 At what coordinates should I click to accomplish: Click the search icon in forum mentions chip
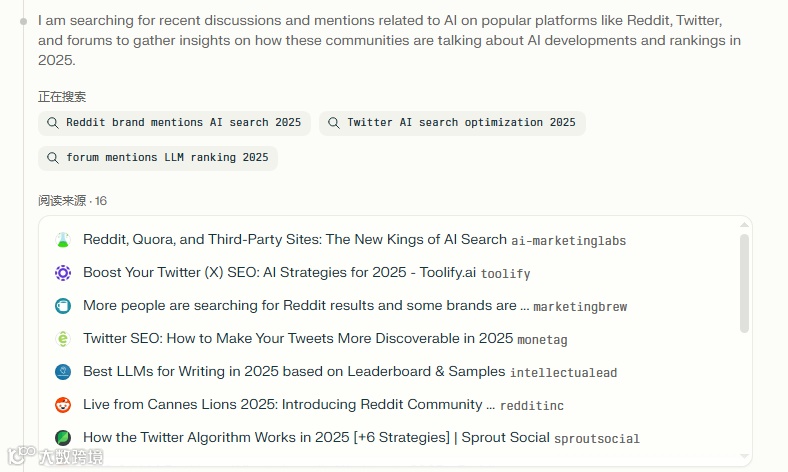click(53, 158)
